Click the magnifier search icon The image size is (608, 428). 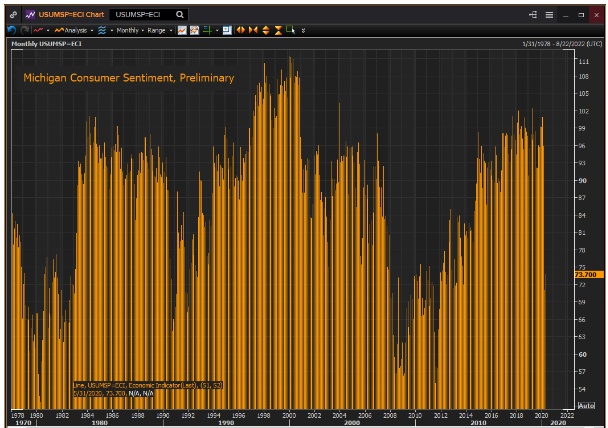[179, 15]
